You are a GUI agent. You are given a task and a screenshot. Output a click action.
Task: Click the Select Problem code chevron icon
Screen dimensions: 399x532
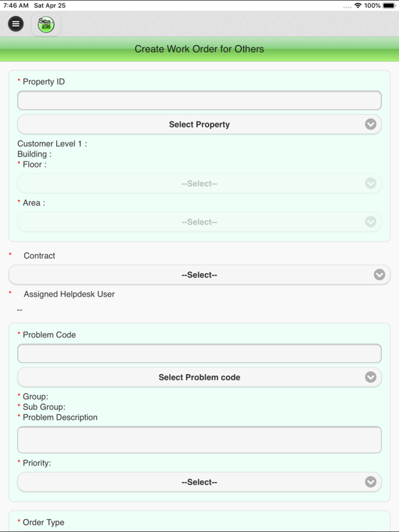(371, 377)
